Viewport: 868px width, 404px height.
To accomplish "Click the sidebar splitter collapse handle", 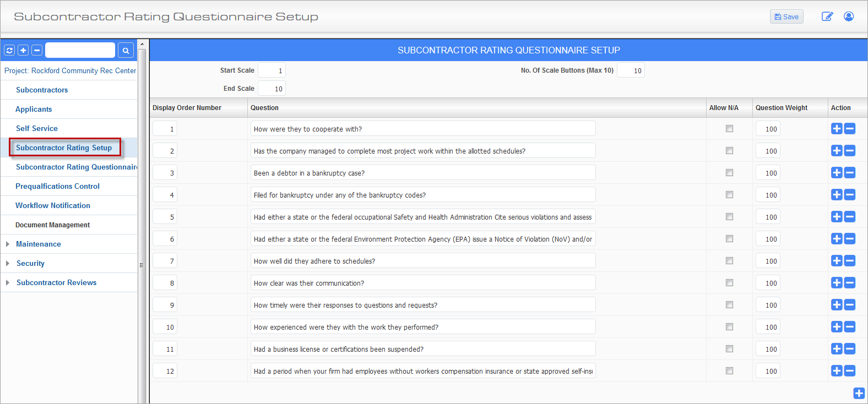I will tap(142, 265).
